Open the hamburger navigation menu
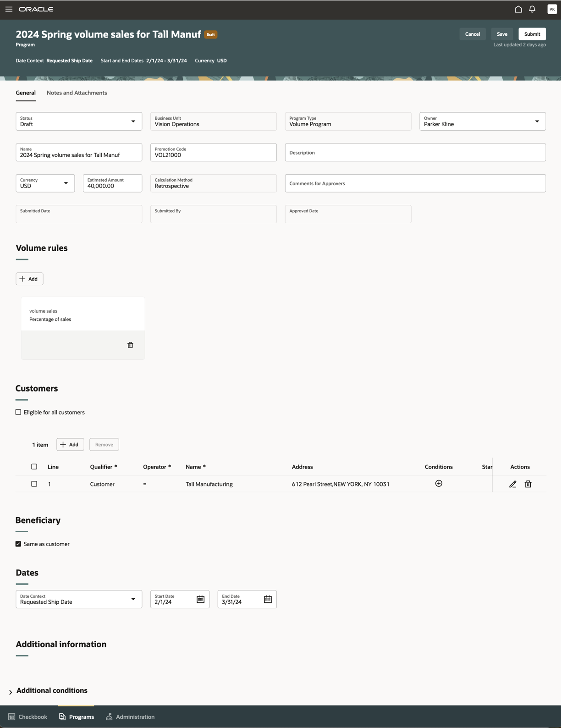The image size is (561, 728). point(9,9)
